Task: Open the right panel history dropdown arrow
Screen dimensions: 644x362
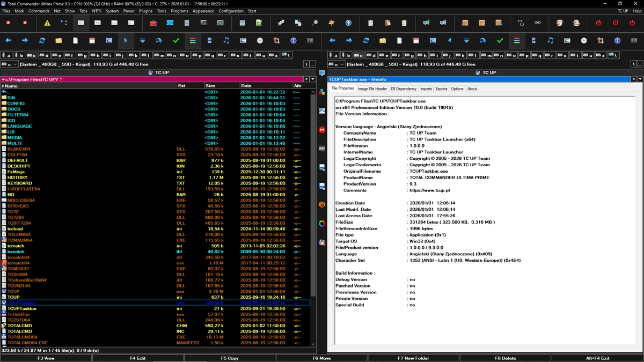Action: pos(640,79)
